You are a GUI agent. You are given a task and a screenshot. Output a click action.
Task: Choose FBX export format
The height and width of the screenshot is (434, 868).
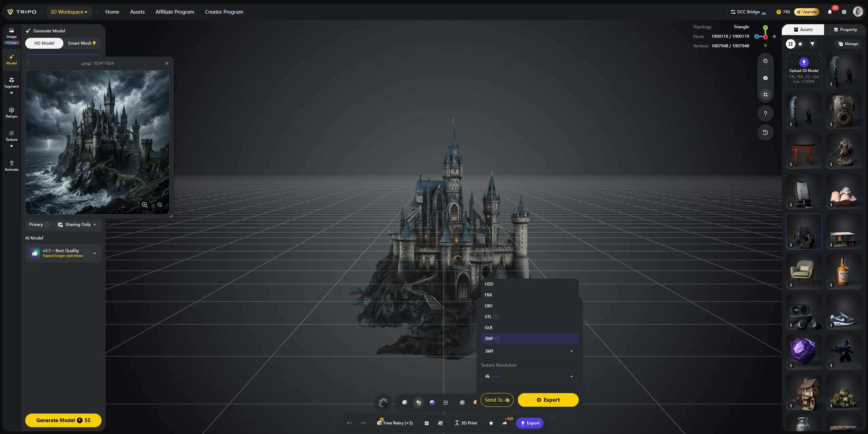coord(529,295)
